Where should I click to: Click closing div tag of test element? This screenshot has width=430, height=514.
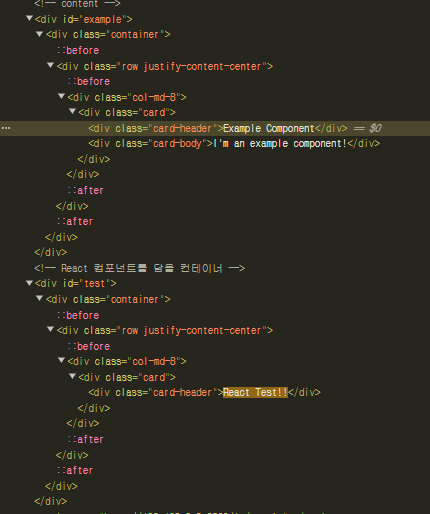tap(51, 501)
